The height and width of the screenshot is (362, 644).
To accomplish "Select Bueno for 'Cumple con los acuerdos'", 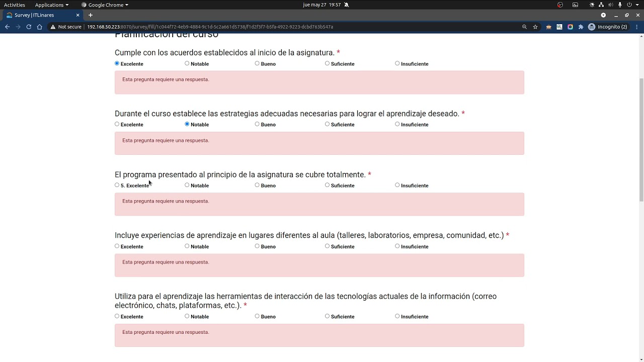I will [x=257, y=63].
